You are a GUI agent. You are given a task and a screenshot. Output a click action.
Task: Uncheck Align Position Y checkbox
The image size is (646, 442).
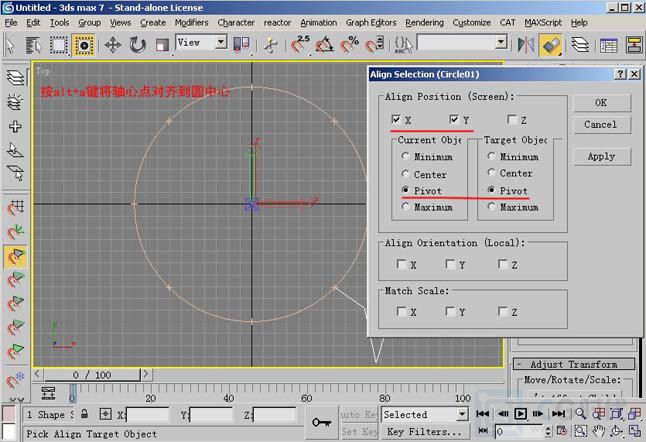[x=454, y=119]
